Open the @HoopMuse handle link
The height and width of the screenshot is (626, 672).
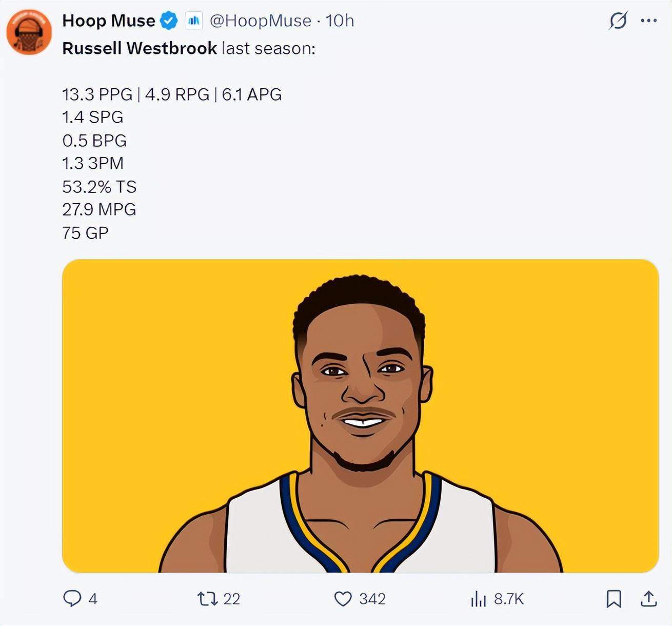(x=260, y=21)
